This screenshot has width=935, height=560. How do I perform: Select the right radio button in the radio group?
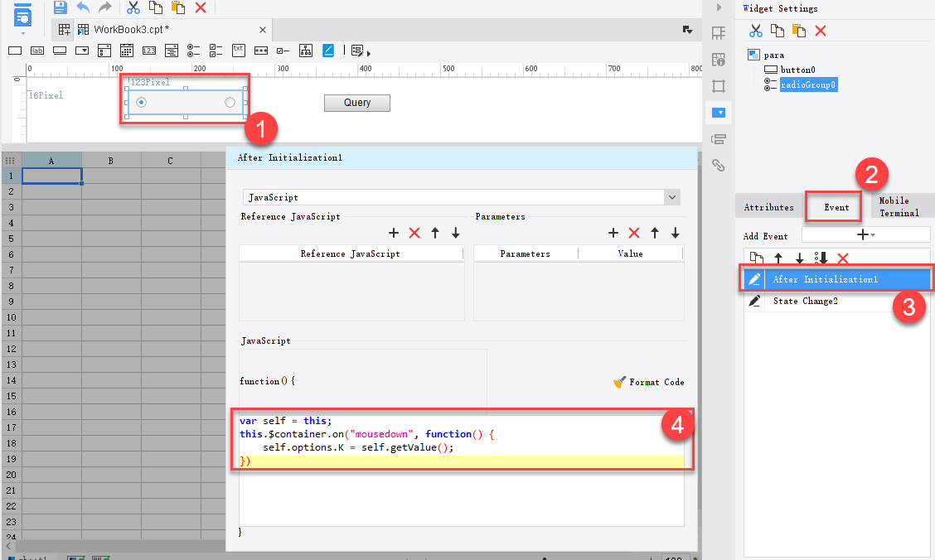[230, 102]
